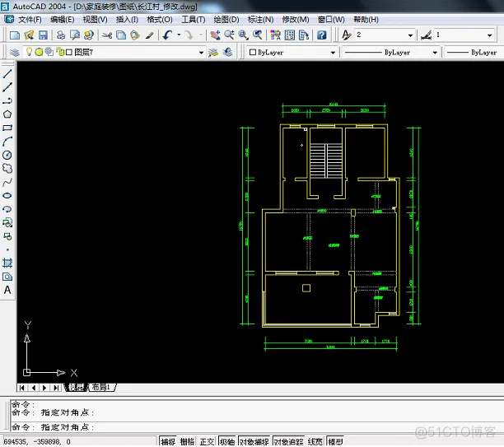The width and height of the screenshot is (504, 447).
Task: Click the Match Properties brush icon
Action: pos(149,35)
